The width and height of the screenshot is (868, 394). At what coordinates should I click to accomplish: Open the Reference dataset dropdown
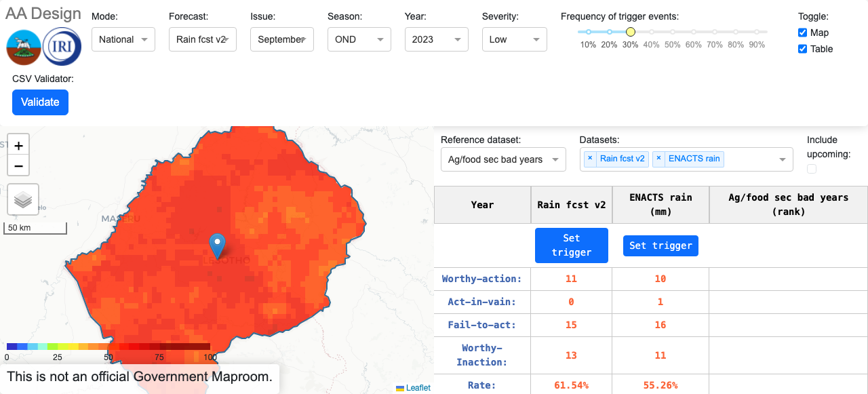click(x=503, y=159)
